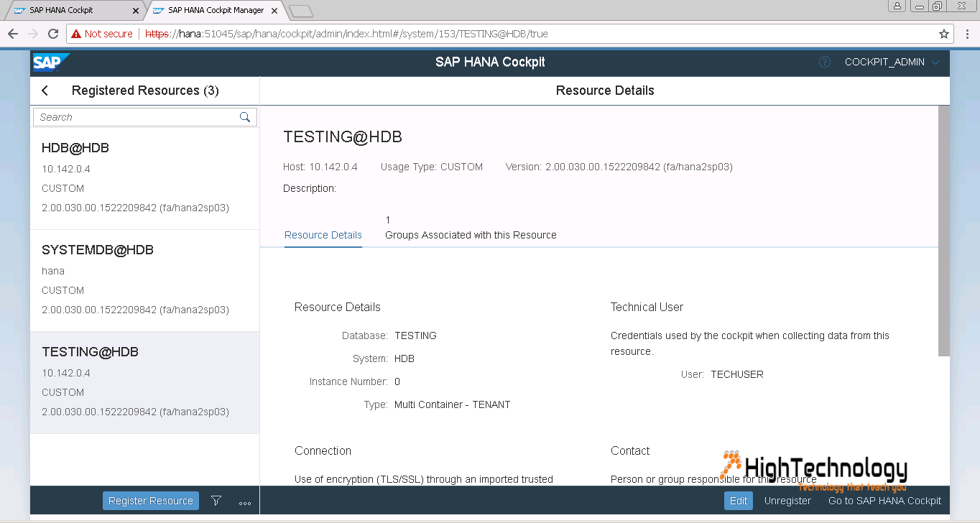Switch to the Resource Details tab
Image resolution: width=980 pixels, height=523 pixels.
pyautogui.click(x=323, y=235)
